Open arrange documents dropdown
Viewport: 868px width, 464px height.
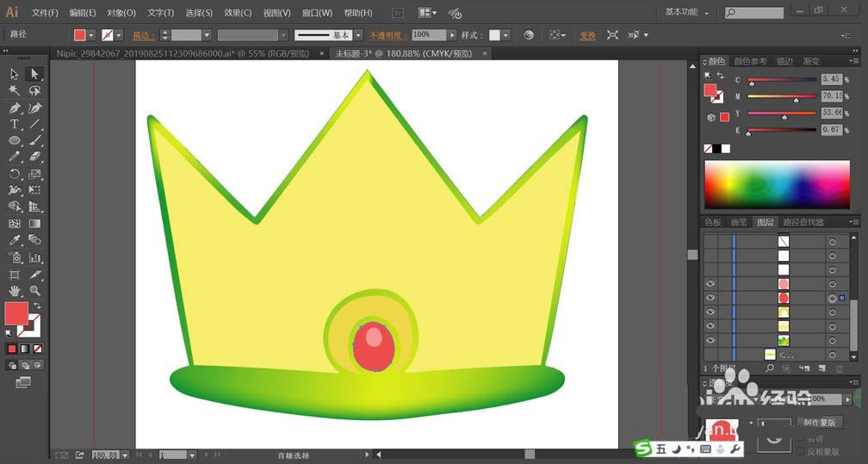(x=427, y=12)
